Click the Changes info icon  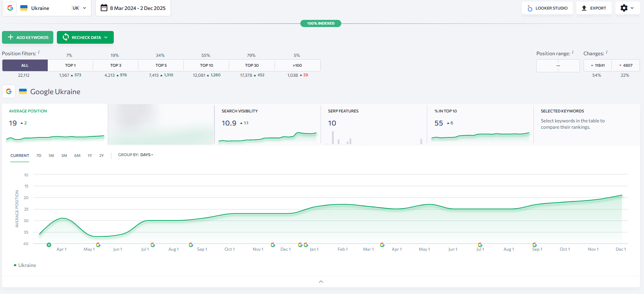607,52
